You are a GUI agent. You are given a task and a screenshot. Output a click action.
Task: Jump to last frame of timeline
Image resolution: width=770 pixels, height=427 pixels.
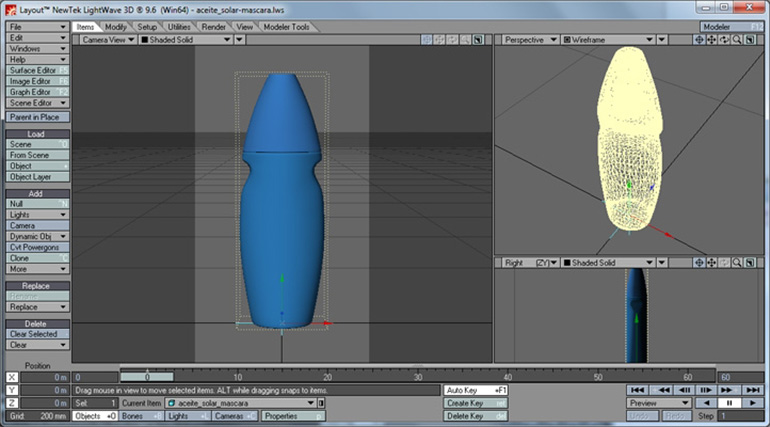click(x=753, y=390)
